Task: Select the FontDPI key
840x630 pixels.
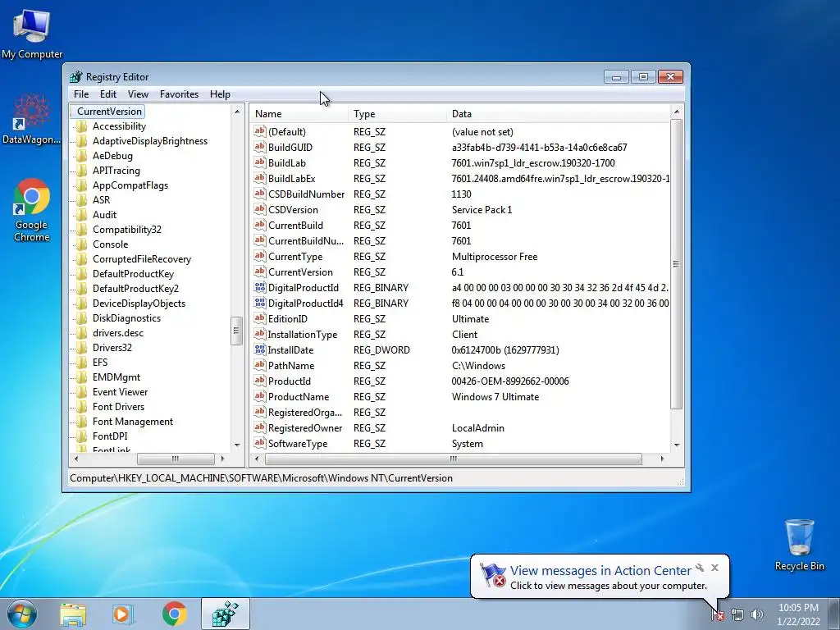Action: (x=111, y=436)
